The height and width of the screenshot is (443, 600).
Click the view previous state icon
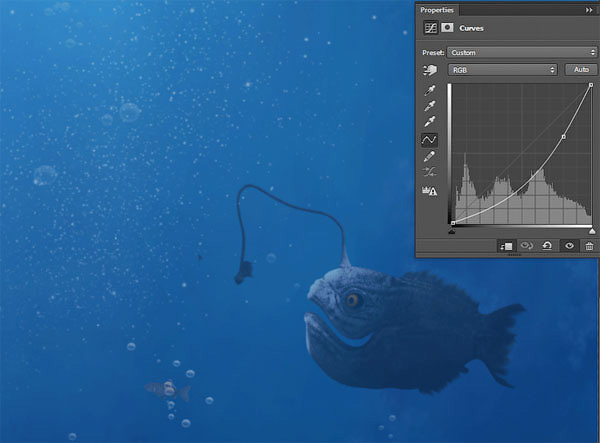click(x=527, y=245)
